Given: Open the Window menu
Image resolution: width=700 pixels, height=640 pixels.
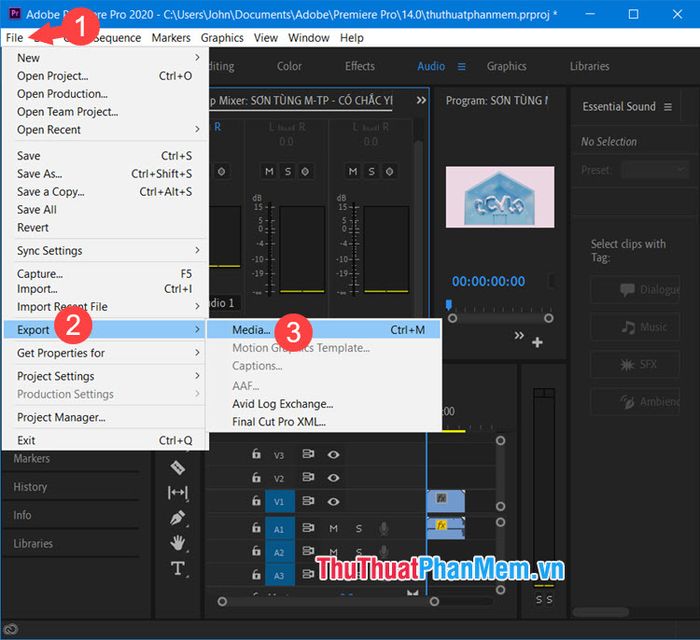Looking at the screenshot, I should 308,38.
